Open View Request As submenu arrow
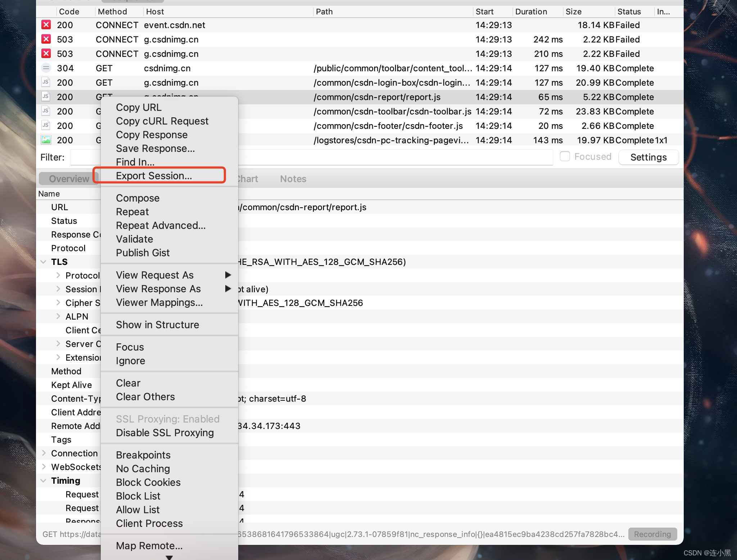Viewport: 737px width, 560px height. tap(227, 275)
